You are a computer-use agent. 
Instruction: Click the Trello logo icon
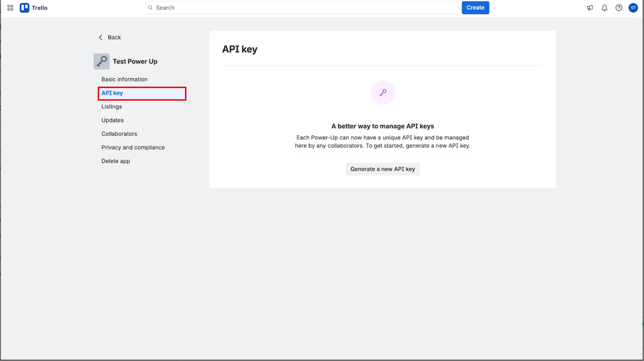click(x=25, y=8)
